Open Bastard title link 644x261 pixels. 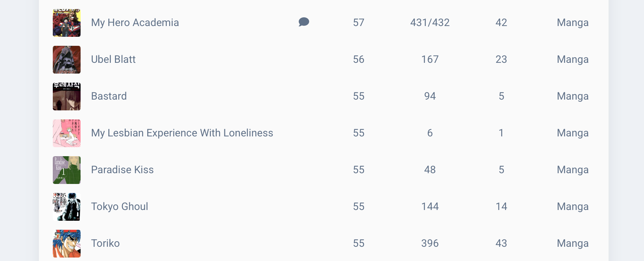tap(109, 96)
